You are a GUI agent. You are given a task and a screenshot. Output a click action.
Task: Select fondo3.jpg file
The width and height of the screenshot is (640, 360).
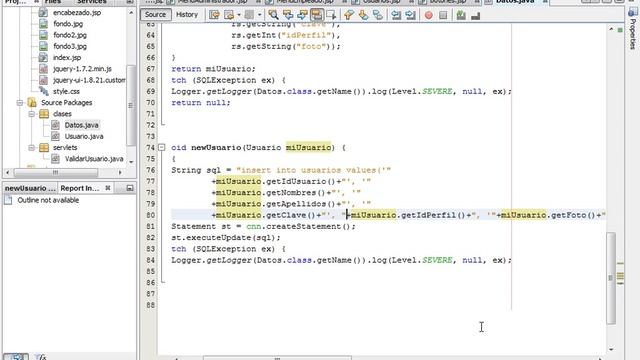70,46
